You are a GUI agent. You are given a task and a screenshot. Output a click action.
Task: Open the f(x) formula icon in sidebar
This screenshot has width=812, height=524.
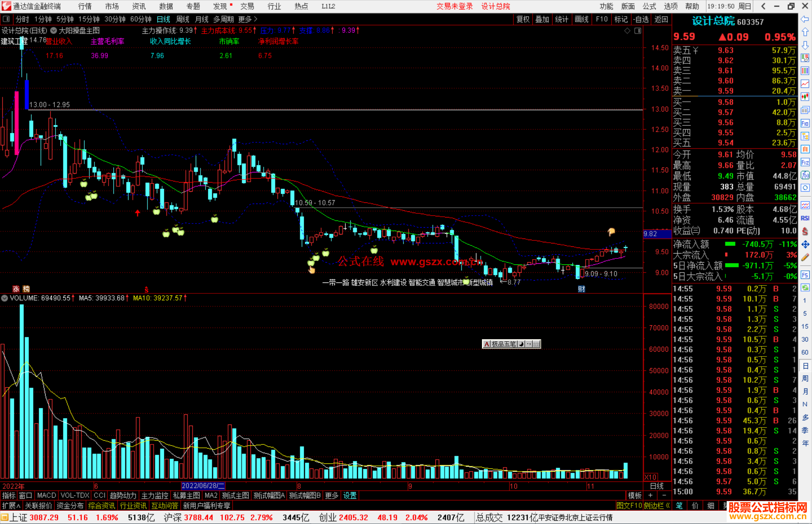805,175
